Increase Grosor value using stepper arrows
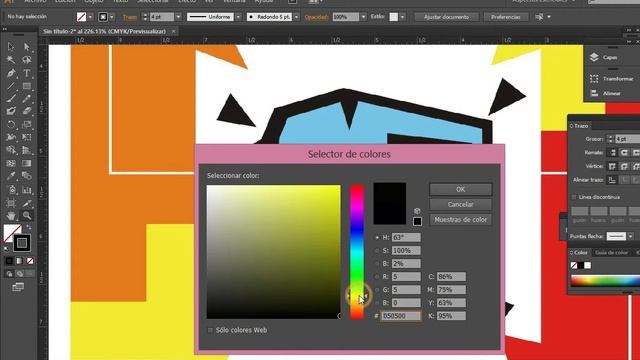 (x=610, y=137)
